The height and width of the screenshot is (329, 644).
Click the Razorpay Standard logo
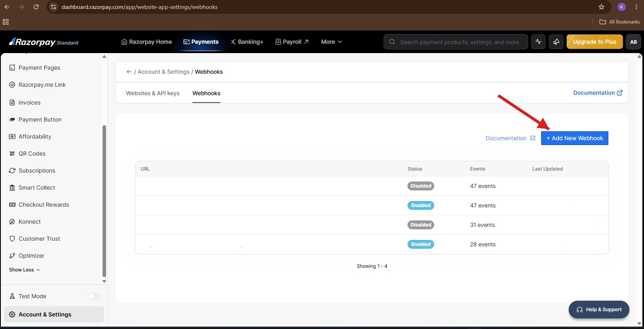click(x=43, y=42)
